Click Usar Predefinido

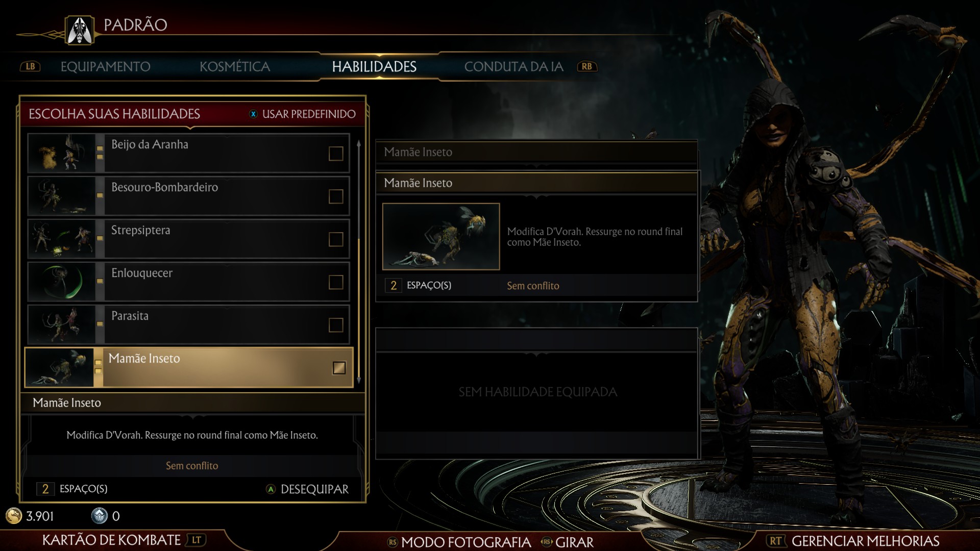point(309,114)
